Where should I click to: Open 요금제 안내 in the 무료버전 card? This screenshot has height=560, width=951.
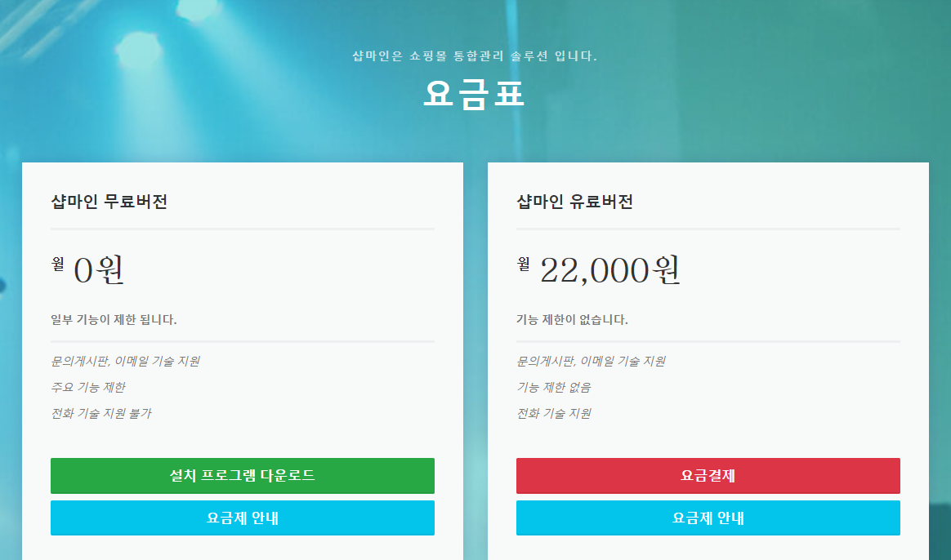pos(242,518)
